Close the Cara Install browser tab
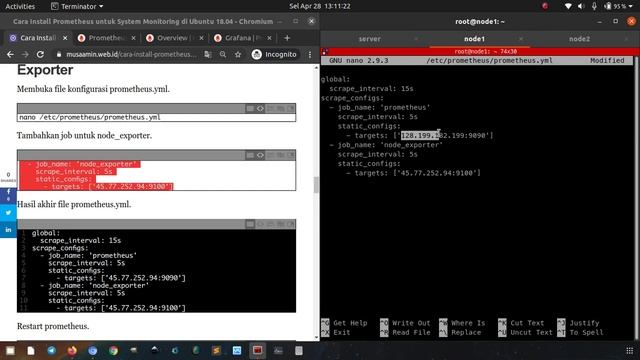The height and width of the screenshot is (360, 640). coord(65,38)
